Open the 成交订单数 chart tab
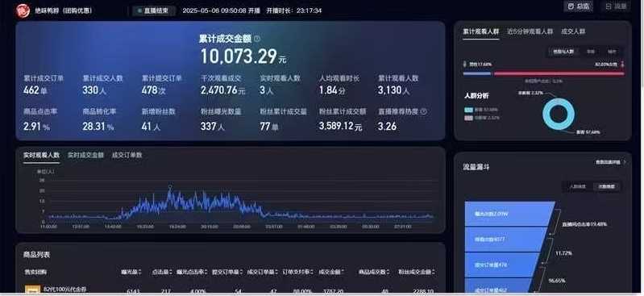The width and height of the screenshot is (644, 296). [127, 155]
